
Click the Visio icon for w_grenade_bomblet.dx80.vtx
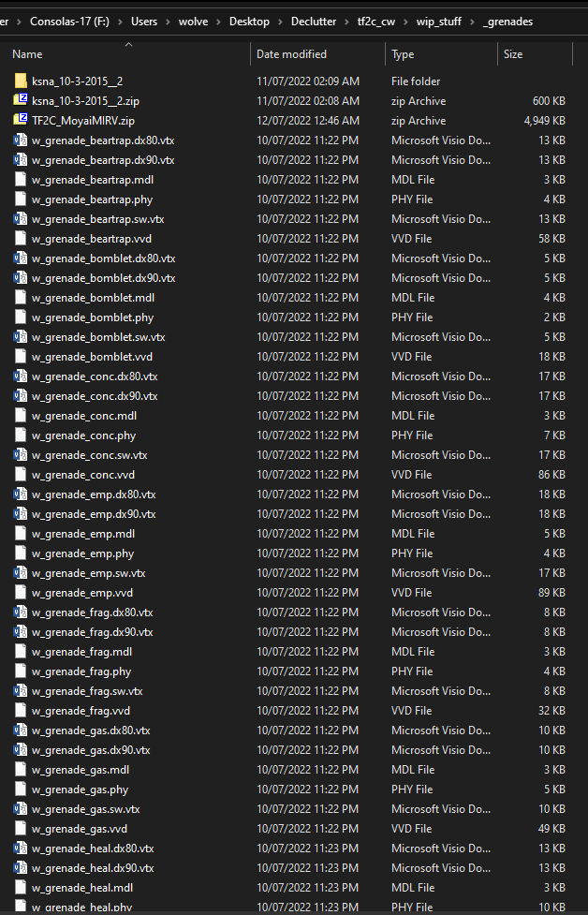tap(21, 258)
